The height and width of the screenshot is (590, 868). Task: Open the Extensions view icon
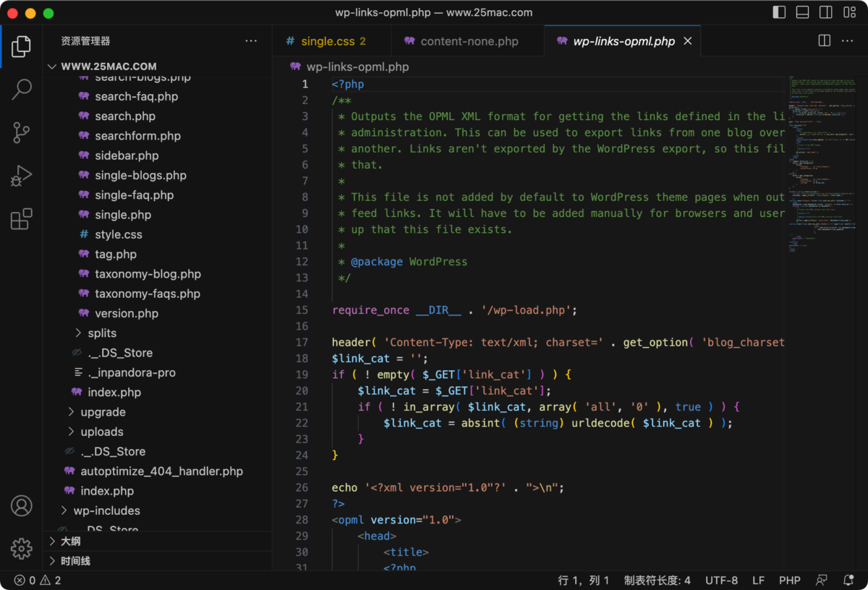(21, 218)
